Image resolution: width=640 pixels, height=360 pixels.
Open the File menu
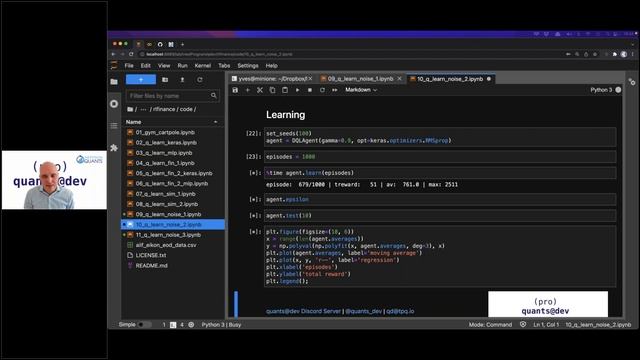coord(129,66)
